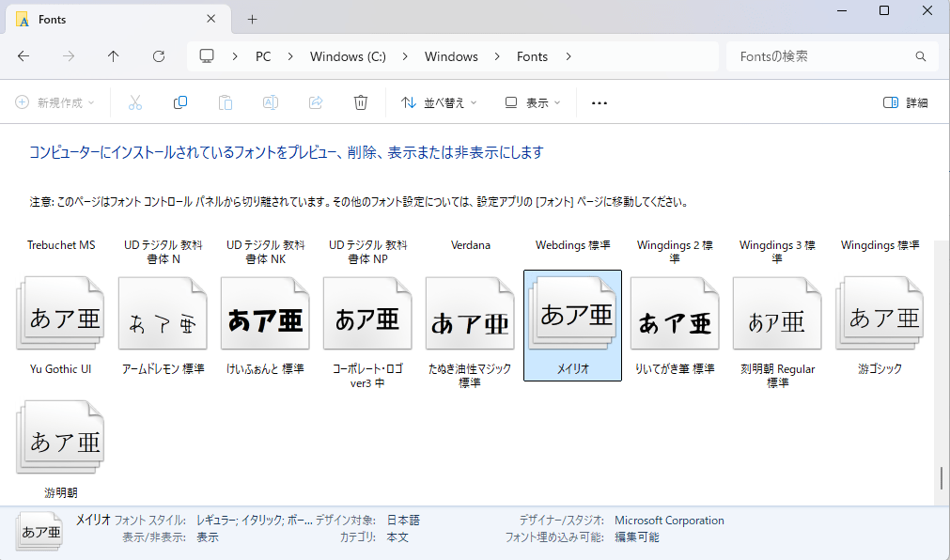
Task: Click Windows folder in the breadcrumb
Action: [451, 56]
